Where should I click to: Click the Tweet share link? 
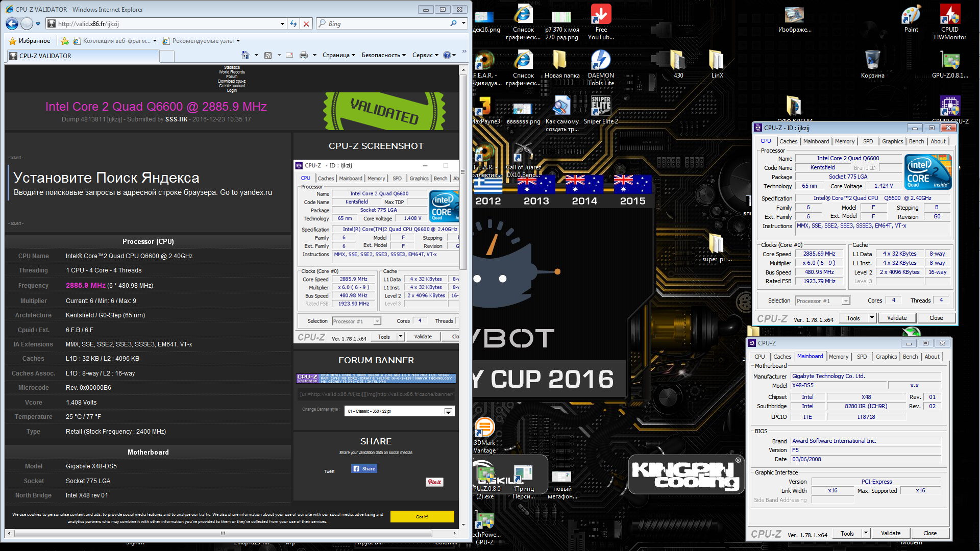(x=329, y=471)
